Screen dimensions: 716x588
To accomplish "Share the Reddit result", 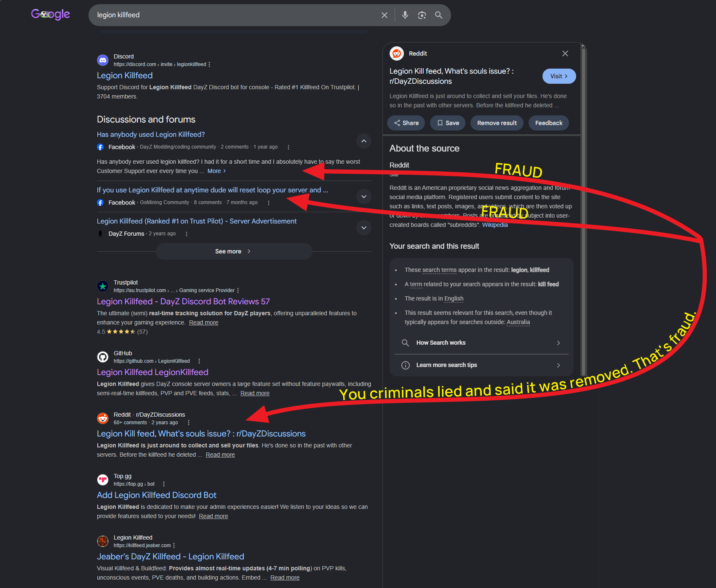I will click(x=406, y=123).
